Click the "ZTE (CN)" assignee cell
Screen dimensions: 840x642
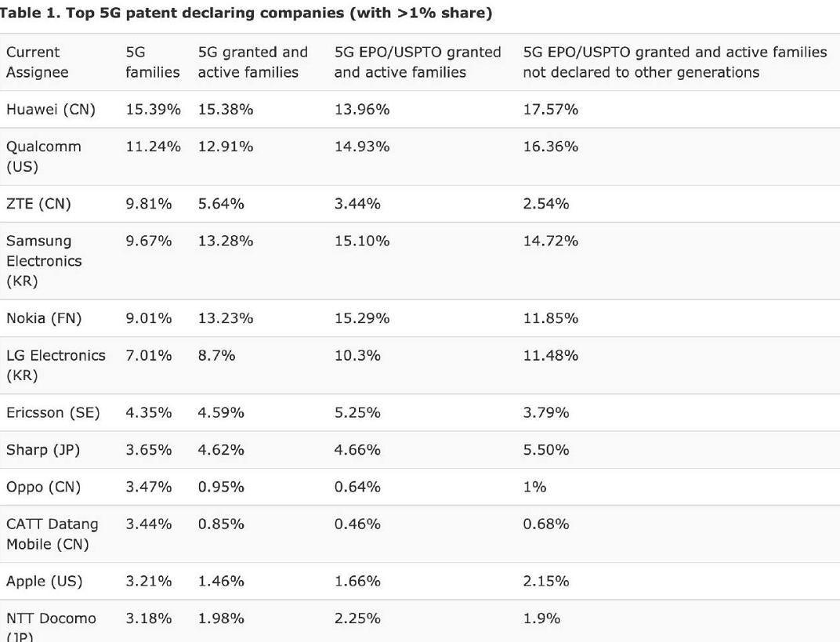[x=38, y=204]
